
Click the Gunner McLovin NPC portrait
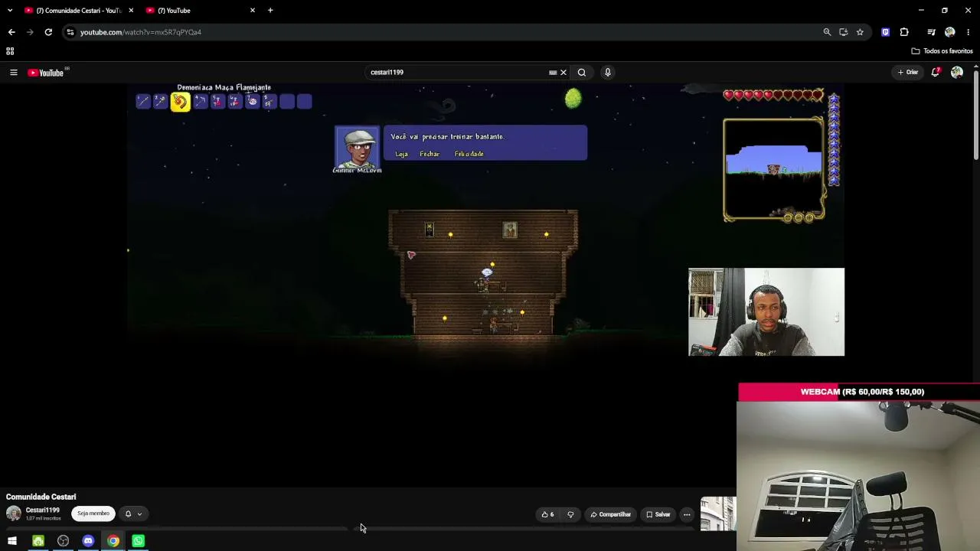[x=357, y=147]
